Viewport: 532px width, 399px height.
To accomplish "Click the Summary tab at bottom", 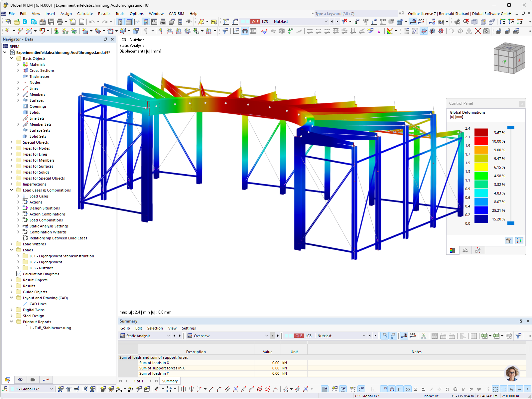I will [x=170, y=381].
